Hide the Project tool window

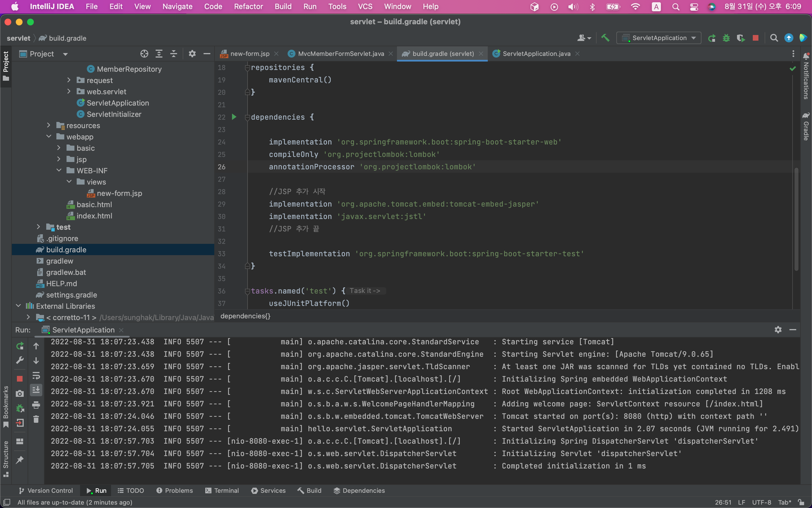[x=207, y=54]
